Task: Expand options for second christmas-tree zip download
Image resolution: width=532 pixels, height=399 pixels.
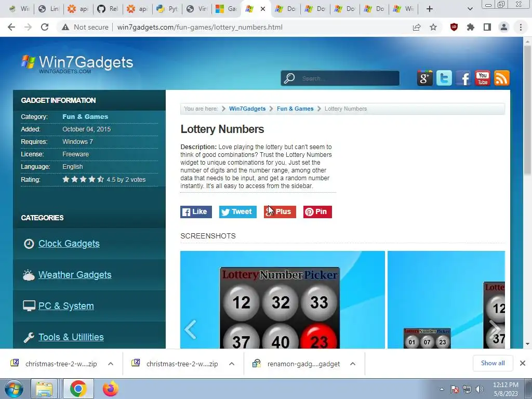Action: [x=232, y=364]
